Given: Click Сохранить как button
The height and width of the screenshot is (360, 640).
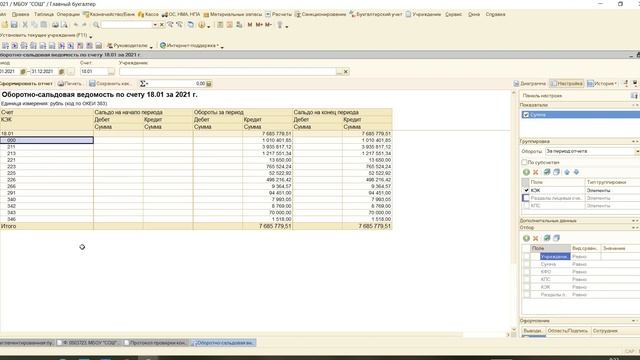Looking at the screenshot, I should click(110, 84).
